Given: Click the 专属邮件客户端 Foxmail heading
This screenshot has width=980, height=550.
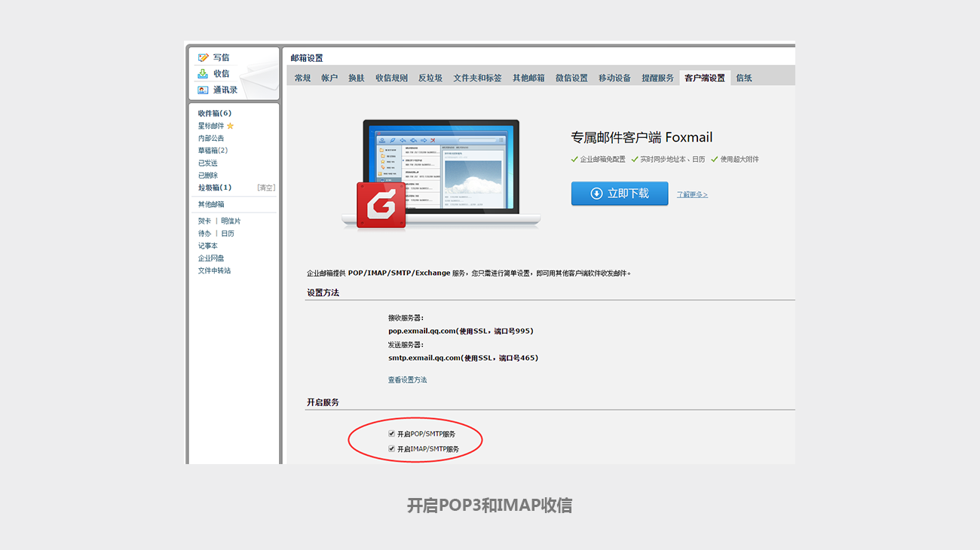Looking at the screenshot, I should click(642, 137).
